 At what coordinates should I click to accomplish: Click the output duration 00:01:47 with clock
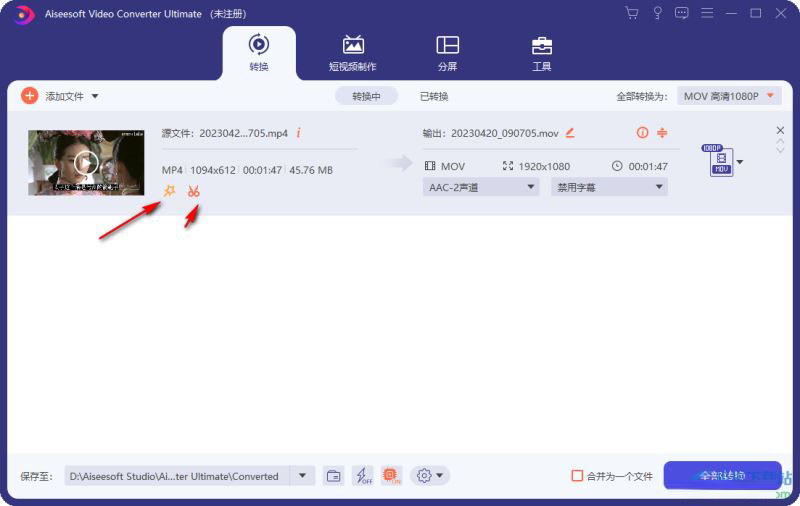pyautogui.click(x=640, y=166)
